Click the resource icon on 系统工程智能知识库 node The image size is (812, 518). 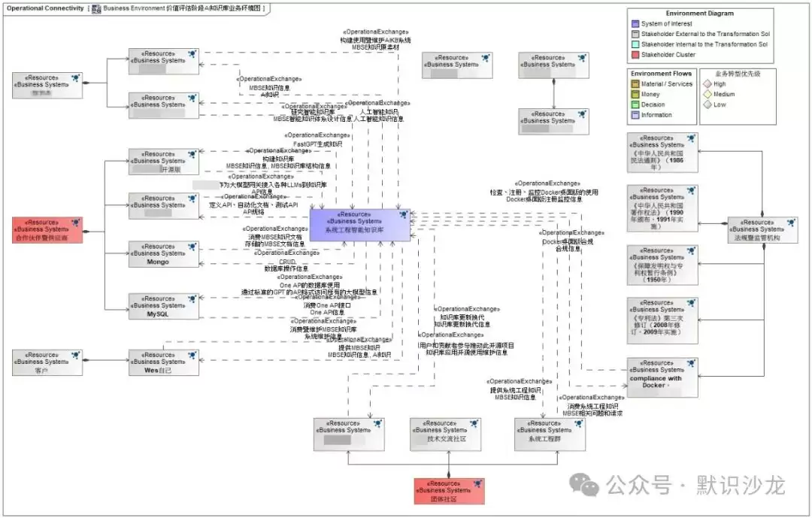pyautogui.click(x=404, y=214)
